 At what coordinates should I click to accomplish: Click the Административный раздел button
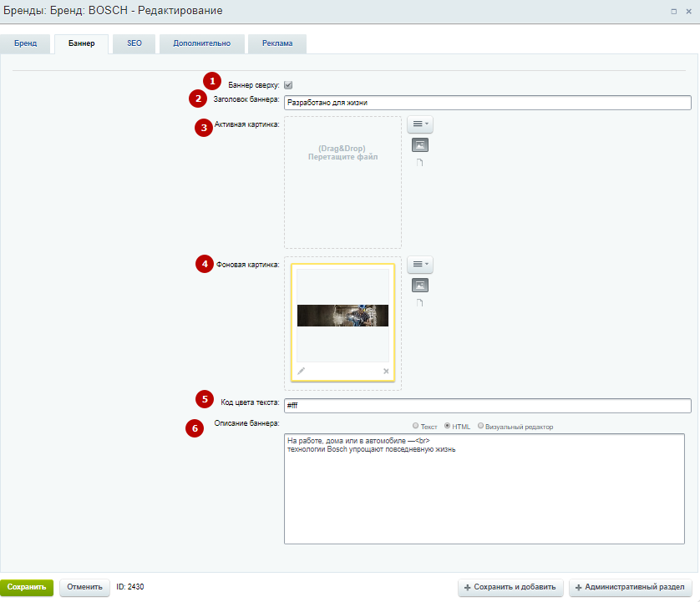coord(631,587)
